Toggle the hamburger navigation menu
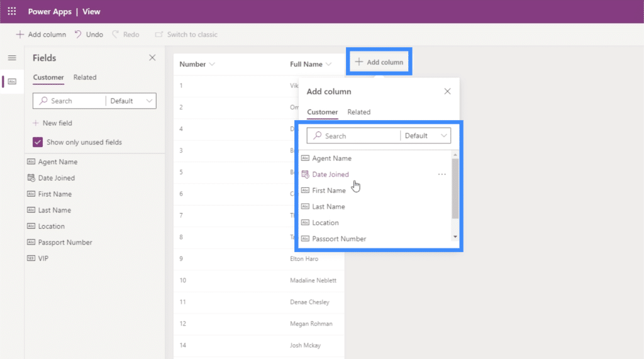The width and height of the screenshot is (644, 359). click(x=12, y=58)
